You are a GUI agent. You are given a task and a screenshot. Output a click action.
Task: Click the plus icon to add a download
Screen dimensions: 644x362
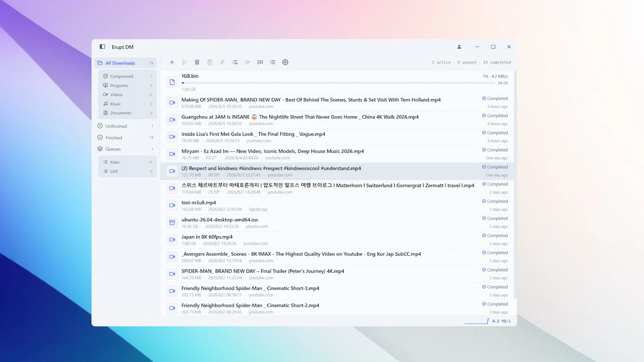click(172, 63)
